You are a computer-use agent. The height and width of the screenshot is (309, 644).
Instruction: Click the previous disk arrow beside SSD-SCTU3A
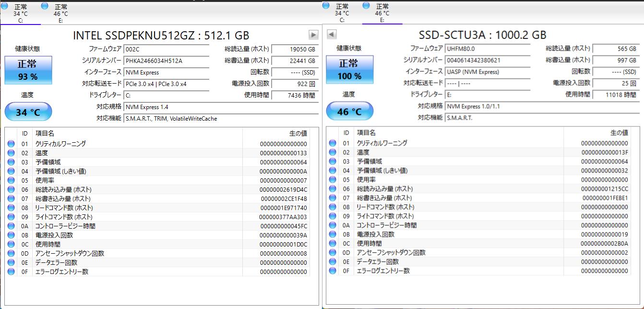pos(332,34)
